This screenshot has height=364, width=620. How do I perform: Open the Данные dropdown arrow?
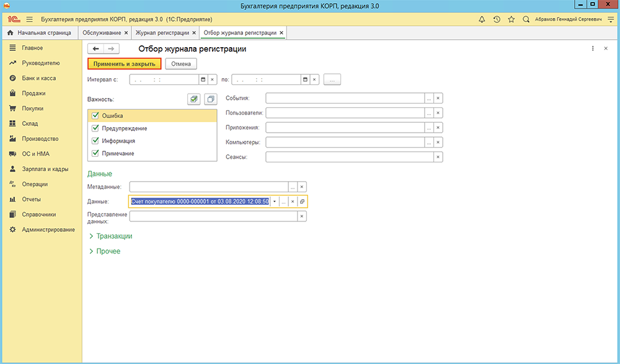[275, 202]
